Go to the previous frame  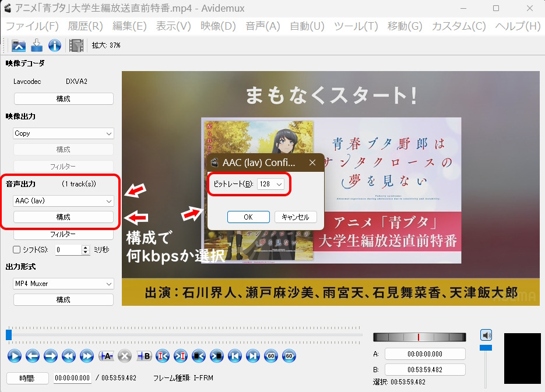tap(32, 356)
